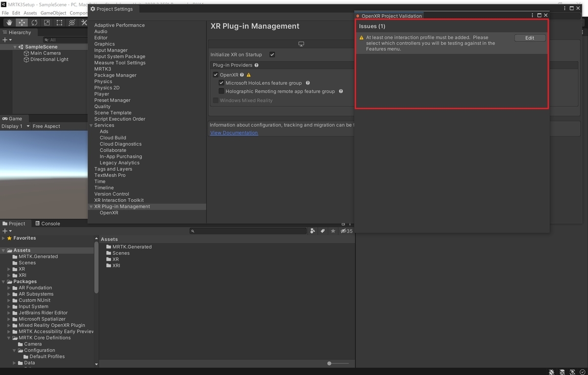This screenshot has height=375, width=588.
Task: Select OpenXR subsection in settings list
Action: [x=109, y=213]
